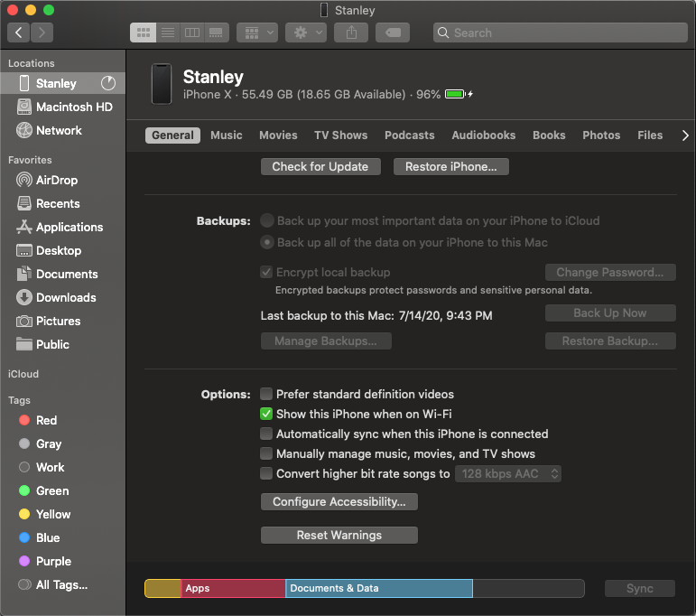Click Restore iPhone button
The height and width of the screenshot is (616, 696).
point(451,166)
